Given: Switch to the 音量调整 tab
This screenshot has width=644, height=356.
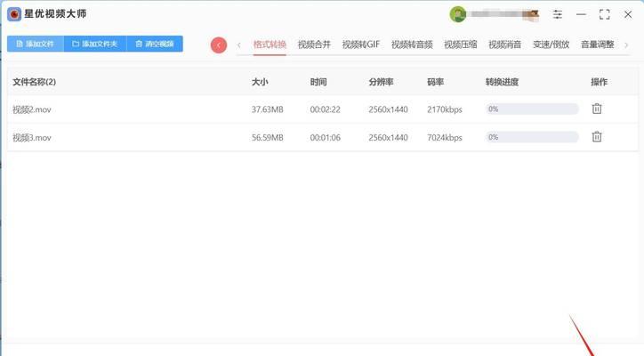Looking at the screenshot, I should (x=598, y=44).
